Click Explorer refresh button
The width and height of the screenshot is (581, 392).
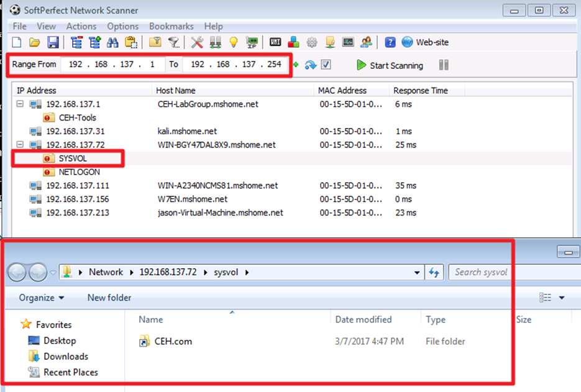tap(434, 273)
